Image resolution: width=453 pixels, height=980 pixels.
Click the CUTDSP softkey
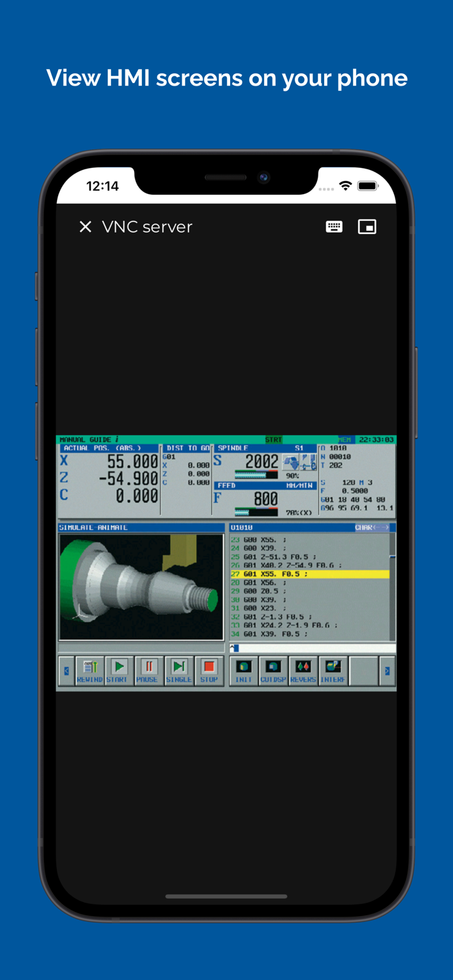coord(273,671)
